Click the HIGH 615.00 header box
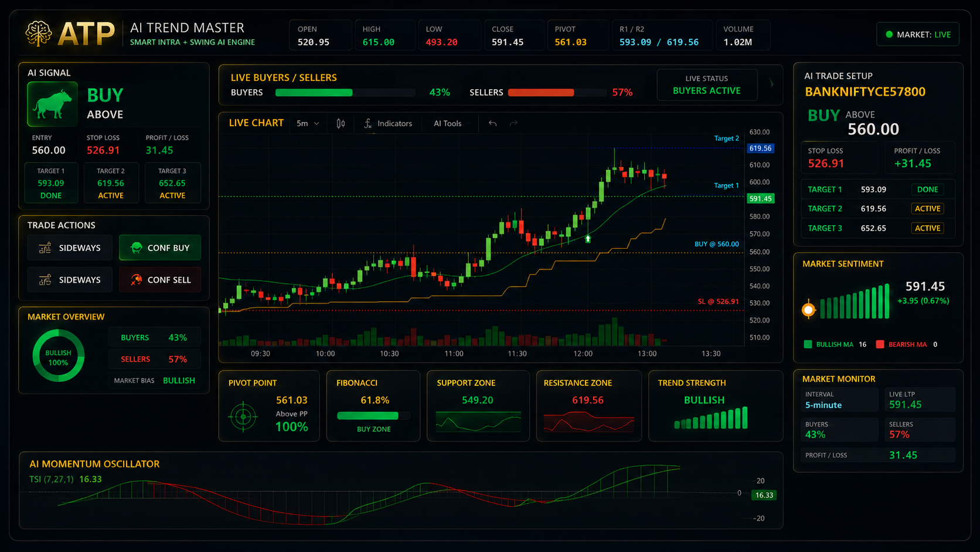980x552 pixels. [384, 35]
